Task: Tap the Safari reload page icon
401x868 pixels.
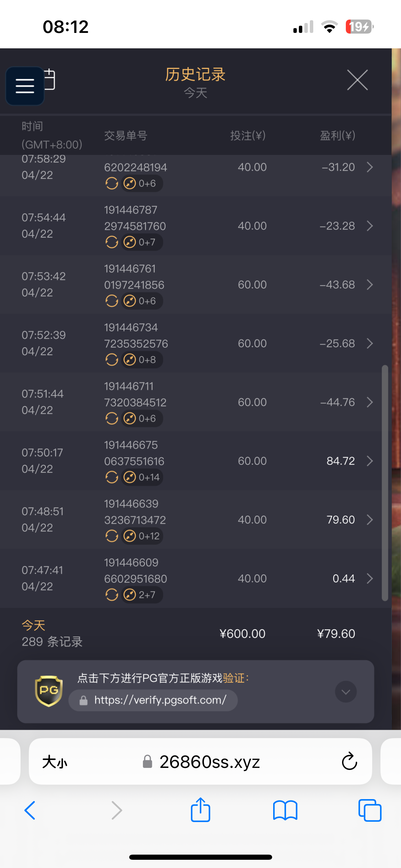Action: pos(349,761)
